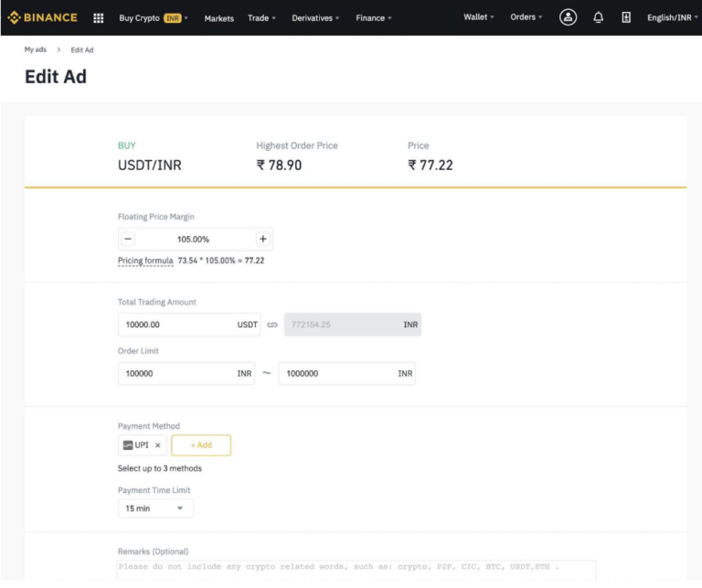702x588 pixels.
Task: Click the + Add payment method button
Action: tap(201, 445)
